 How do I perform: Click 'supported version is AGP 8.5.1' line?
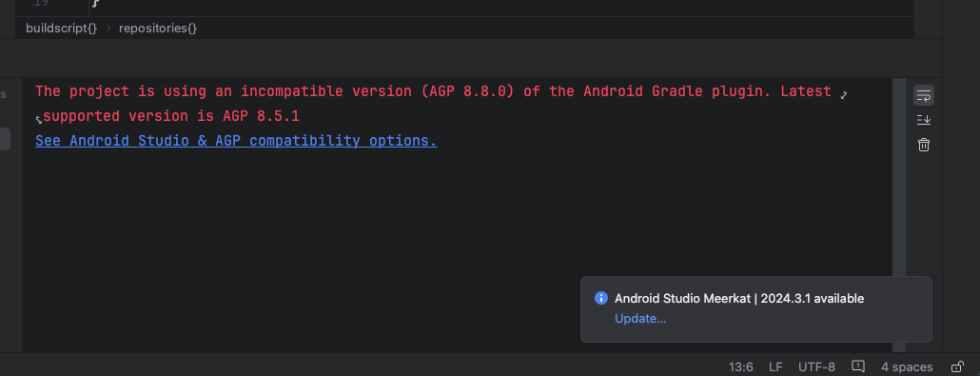(171, 116)
